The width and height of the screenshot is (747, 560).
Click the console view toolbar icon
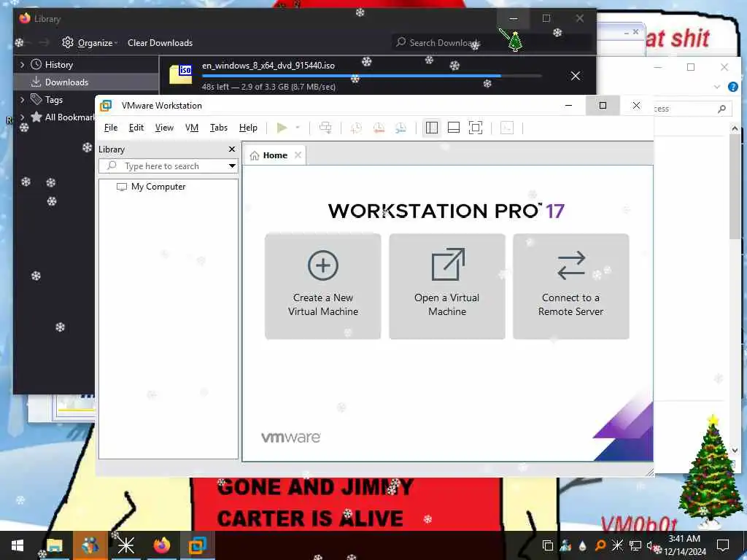pyautogui.click(x=507, y=128)
